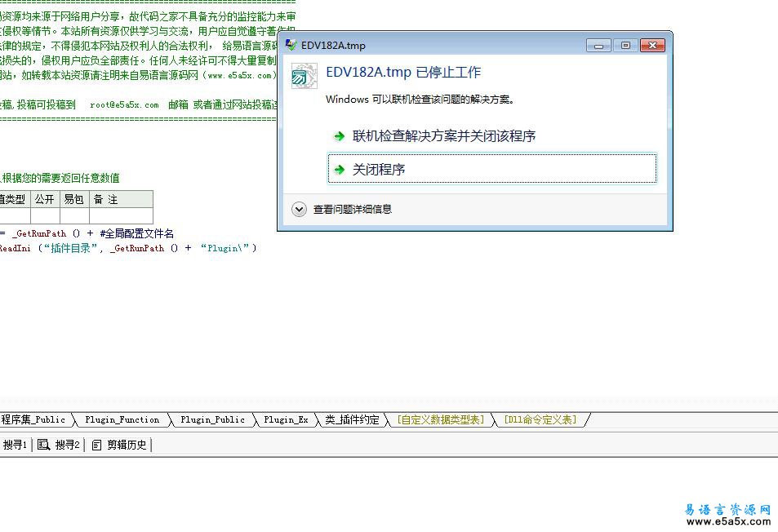Click the empty cell under 易包
The height and width of the screenshot is (532, 778).
74,215
